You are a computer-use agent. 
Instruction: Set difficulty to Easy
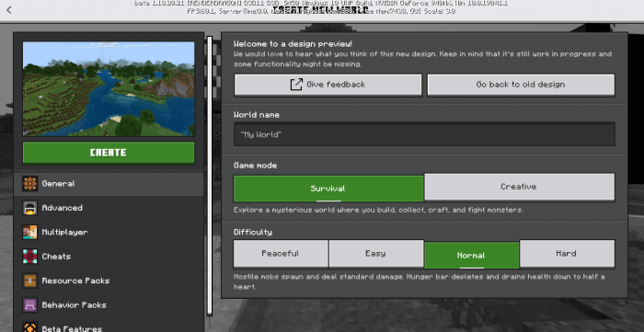pos(376,254)
